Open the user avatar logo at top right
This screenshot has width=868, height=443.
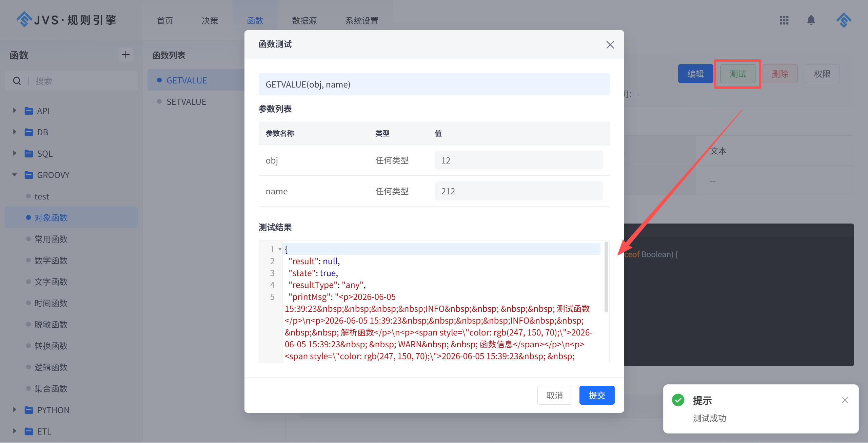click(844, 20)
